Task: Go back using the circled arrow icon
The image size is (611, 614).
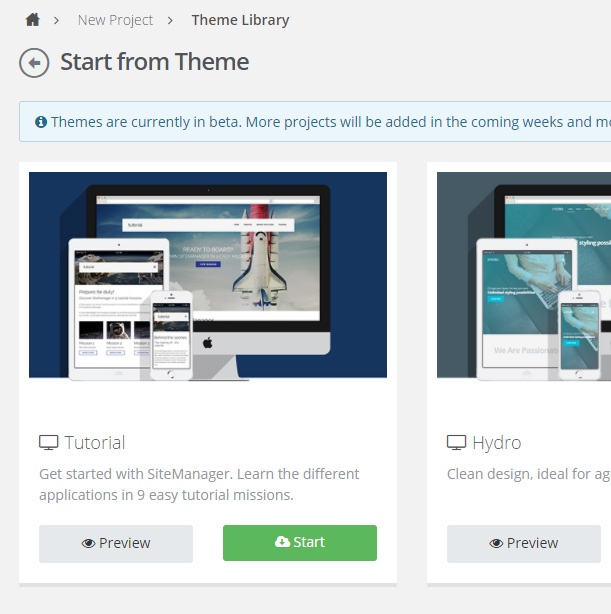Action: click(34, 63)
